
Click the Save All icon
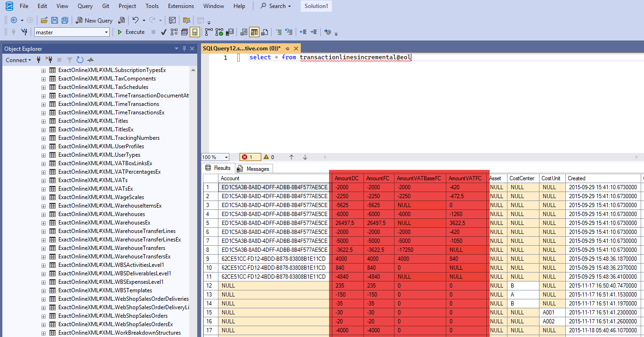click(x=64, y=20)
